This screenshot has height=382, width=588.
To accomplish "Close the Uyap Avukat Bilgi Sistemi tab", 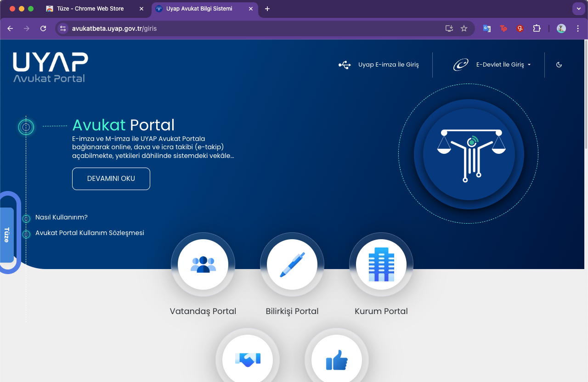I will pyautogui.click(x=251, y=9).
